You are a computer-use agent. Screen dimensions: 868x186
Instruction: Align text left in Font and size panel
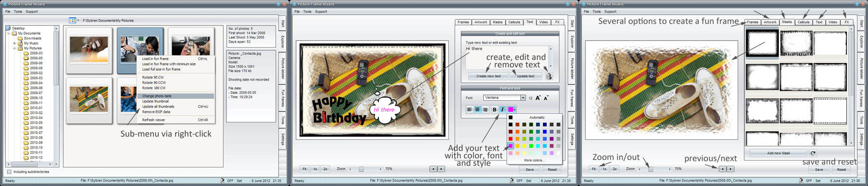pyautogui.click(x=470, y=109)
